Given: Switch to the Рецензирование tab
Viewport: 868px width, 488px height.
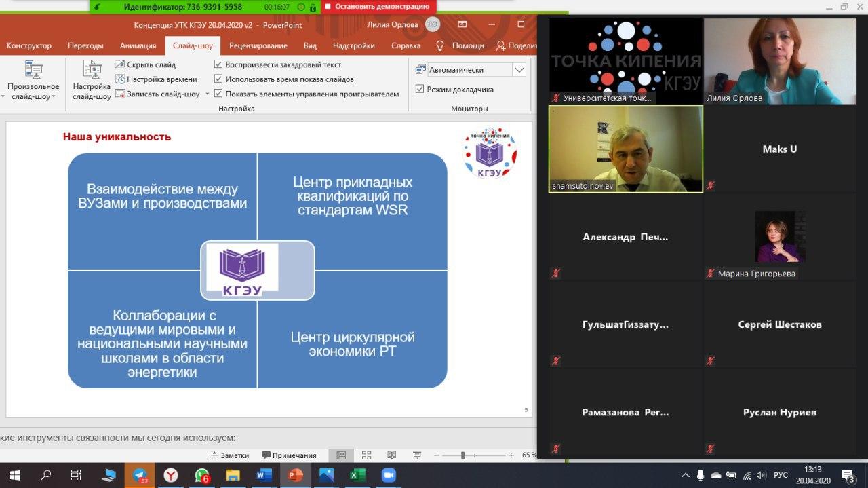Looking at the screenshot, I should 258,45.
